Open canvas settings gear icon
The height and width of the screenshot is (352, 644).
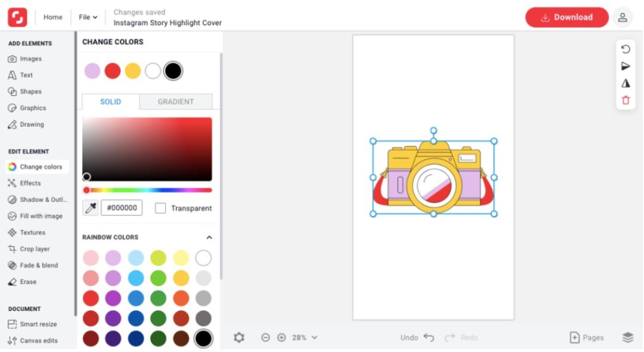pos(239,338)
